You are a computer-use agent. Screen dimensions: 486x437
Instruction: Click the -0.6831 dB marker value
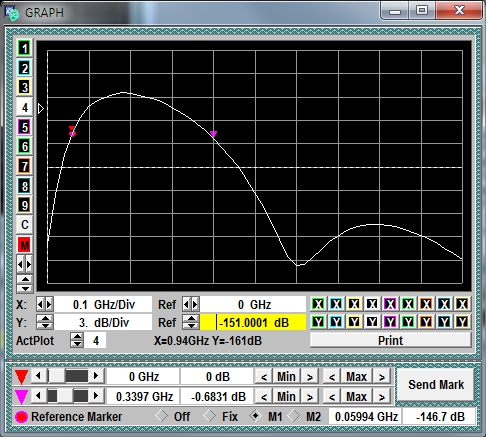218,397
